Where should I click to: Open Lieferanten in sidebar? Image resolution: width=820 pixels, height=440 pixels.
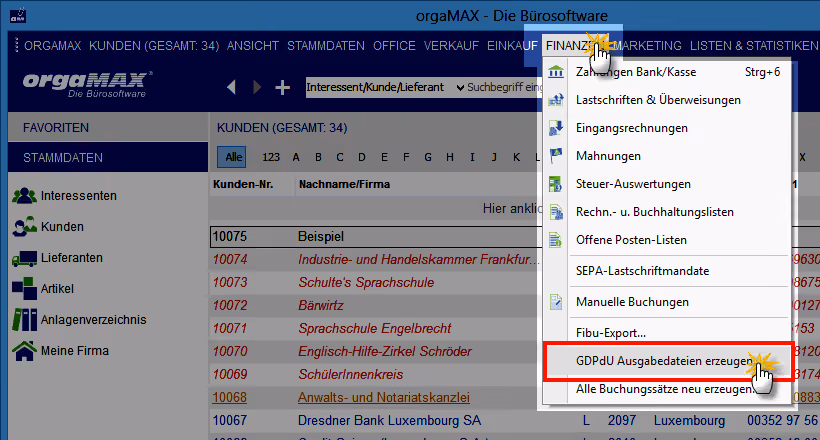pyautogui.click(x=72, y=258)
